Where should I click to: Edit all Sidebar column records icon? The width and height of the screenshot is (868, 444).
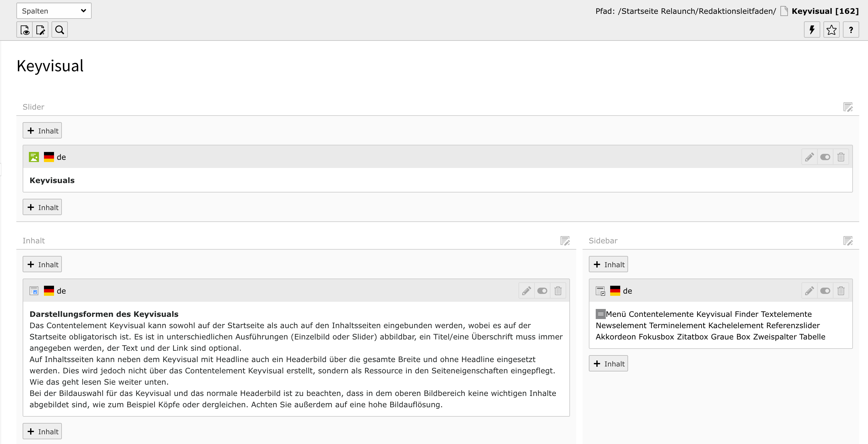[848, 241]
